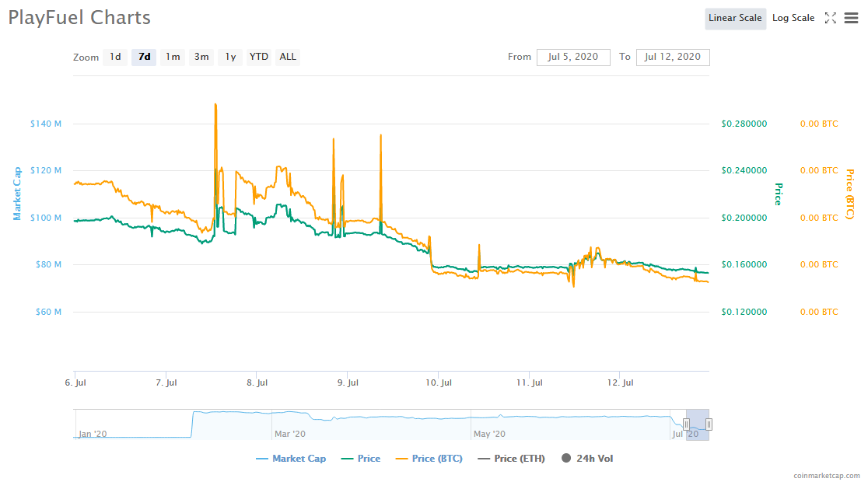Click the $0.120000 price axis label
The width and height of the screenshot is (868, 482).
click(744, 312)
